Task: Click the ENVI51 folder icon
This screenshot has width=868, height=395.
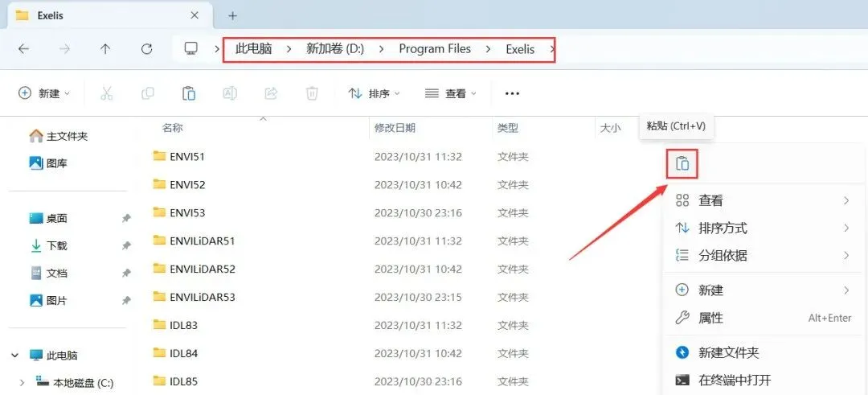Action: click(159, 156)
